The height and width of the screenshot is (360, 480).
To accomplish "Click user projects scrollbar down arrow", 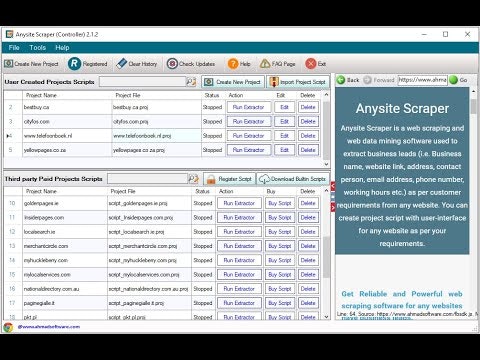I will 326,164.
